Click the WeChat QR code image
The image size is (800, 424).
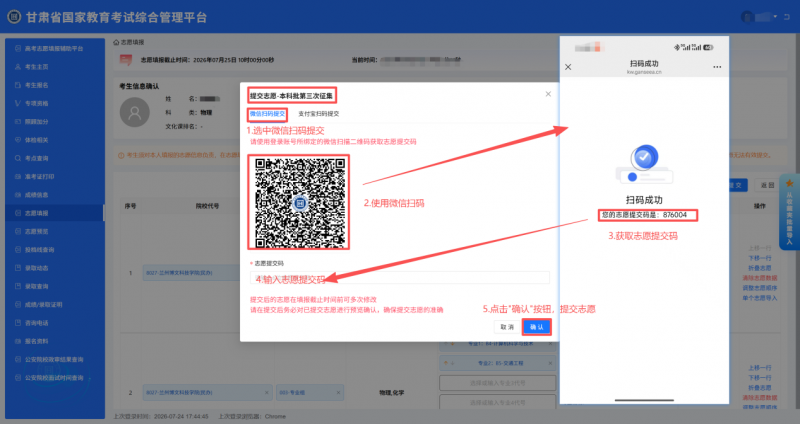(x=299, y=203)
